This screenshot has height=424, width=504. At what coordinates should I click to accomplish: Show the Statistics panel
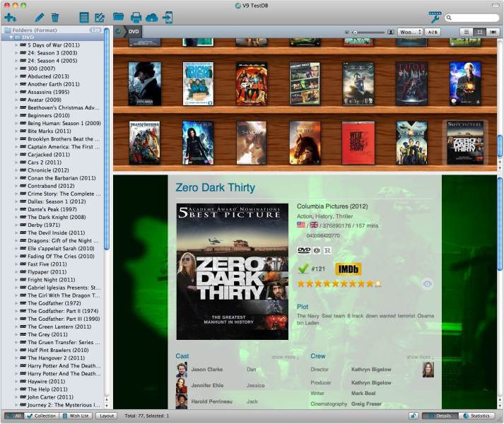476,416
